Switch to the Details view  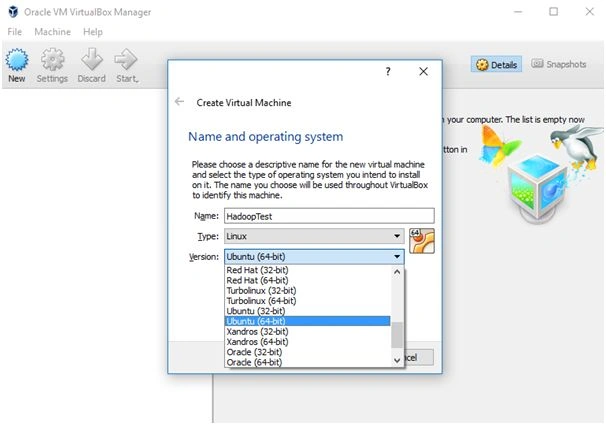(x=496, y=65)
